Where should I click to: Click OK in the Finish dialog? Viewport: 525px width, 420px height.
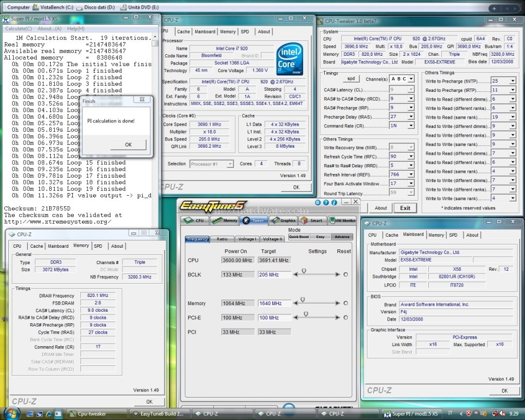128,145
